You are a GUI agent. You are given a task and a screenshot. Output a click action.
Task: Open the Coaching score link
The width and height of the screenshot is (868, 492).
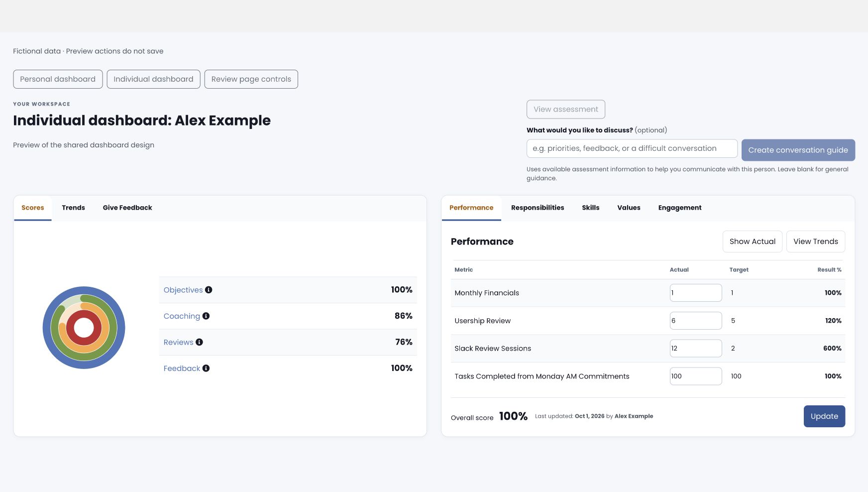(182, 316)
